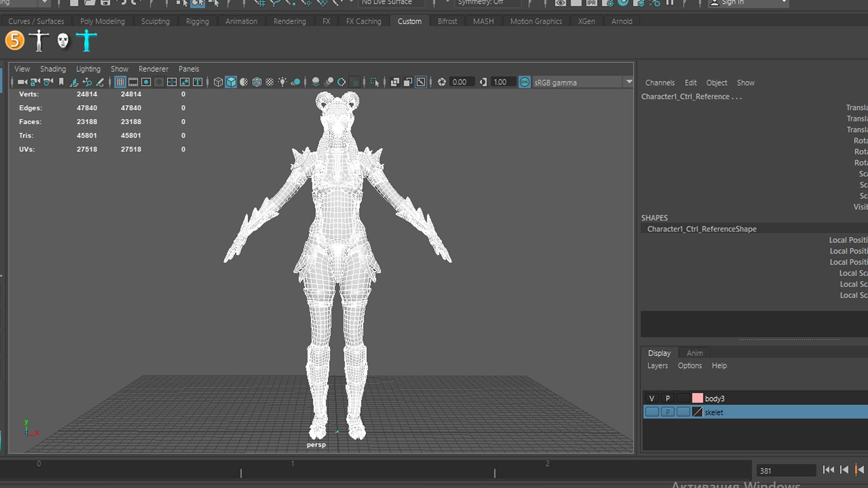The height and width of the screenshot is (488, 868).
Task: Click the use default material icon
Action: (244, 82)
